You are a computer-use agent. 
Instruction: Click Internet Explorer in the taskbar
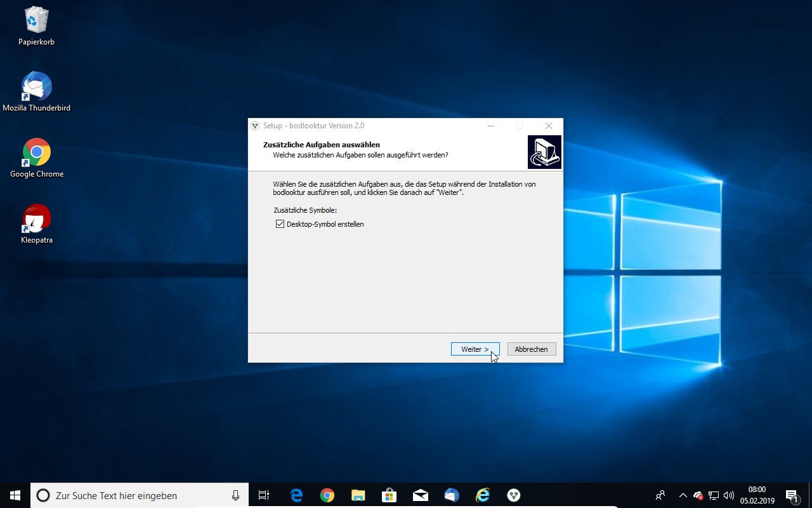pos(483,495)
